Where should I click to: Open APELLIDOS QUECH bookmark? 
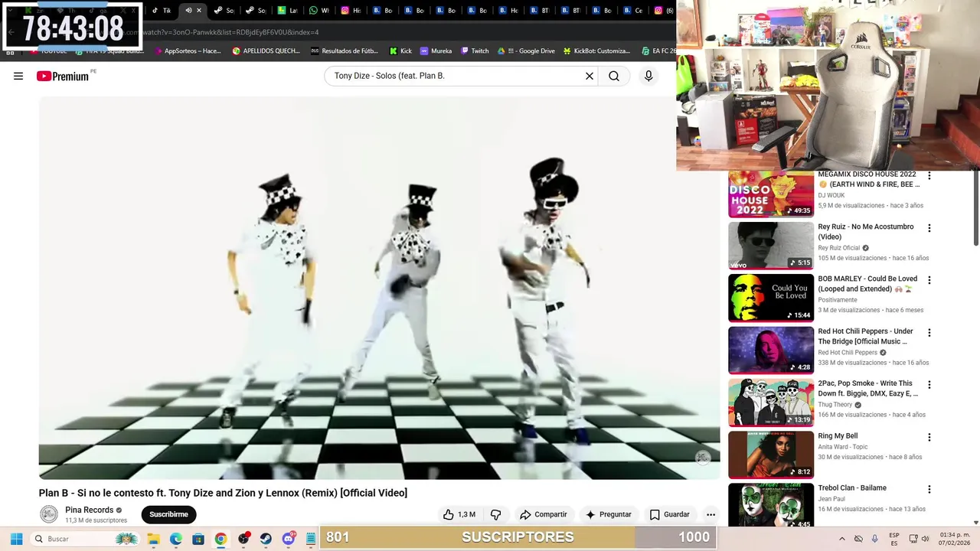pos(266,51)
